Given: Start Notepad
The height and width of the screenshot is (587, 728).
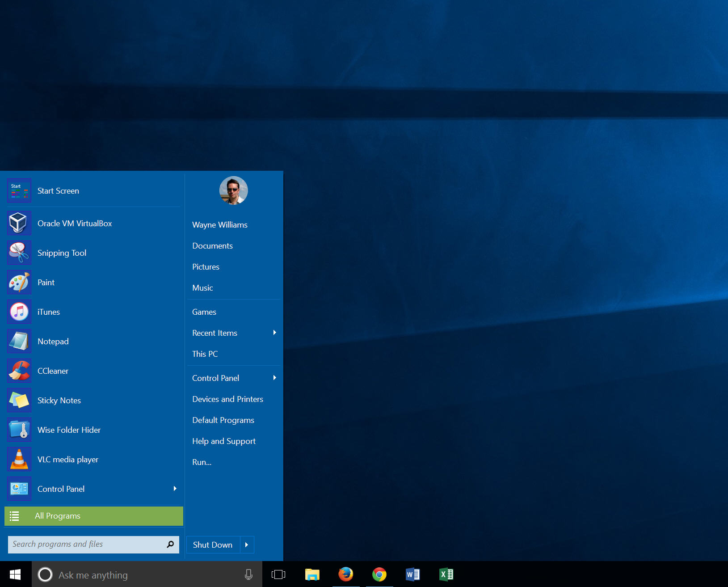Looking at the screenshot, I should [53, 341].
